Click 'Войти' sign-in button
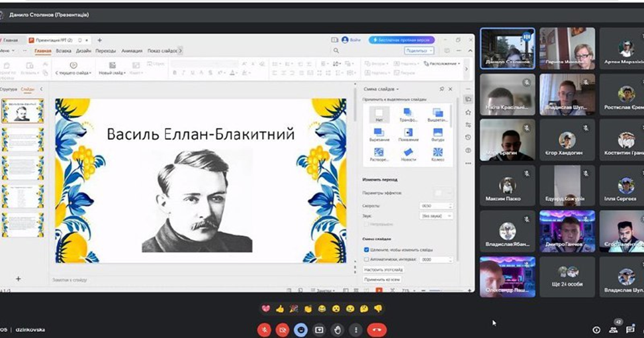This screenshot has height=338, width=644. (351, 40)
